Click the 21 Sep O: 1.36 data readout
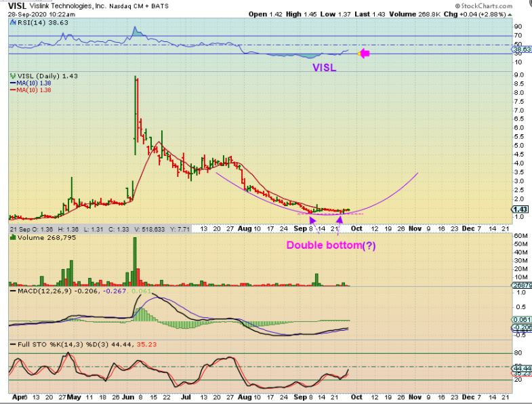The height and width of the screenshot is (404, 532). point(32,229)
